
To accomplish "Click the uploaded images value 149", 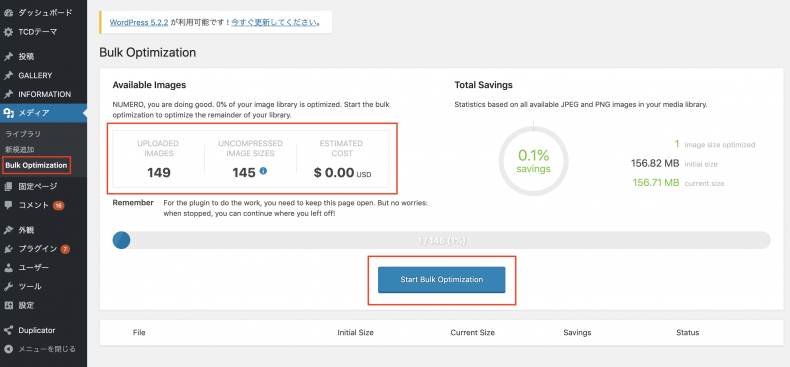I will [x=159, y=173].
